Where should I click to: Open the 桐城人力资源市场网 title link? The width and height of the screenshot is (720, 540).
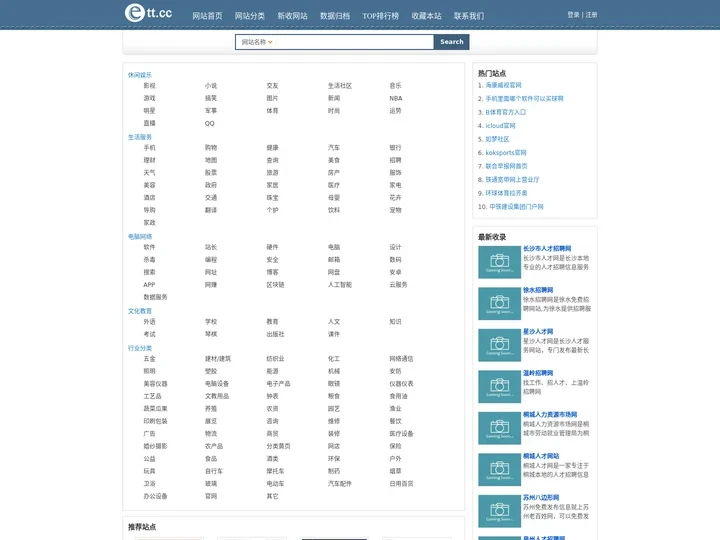coord(550,414)
